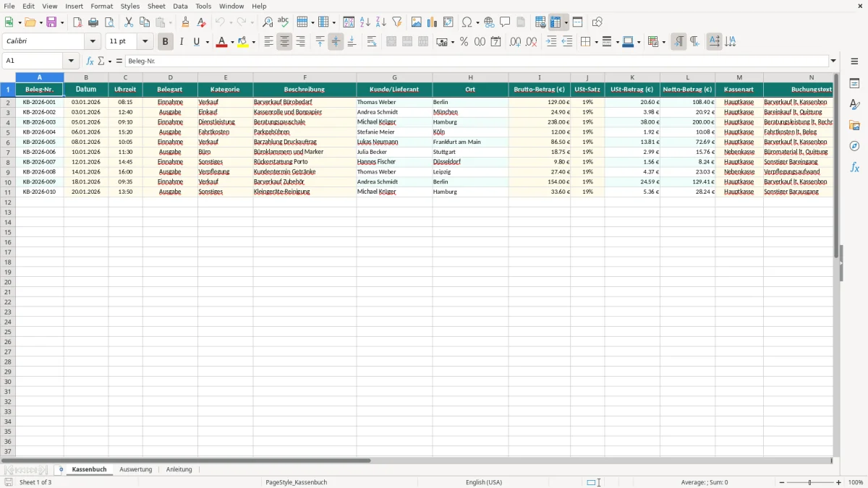The height and width of the screenshot is (488, 868).
Task: Open sidebar Navigator panel
Action: pyautogui.click(x=854, y=147)
